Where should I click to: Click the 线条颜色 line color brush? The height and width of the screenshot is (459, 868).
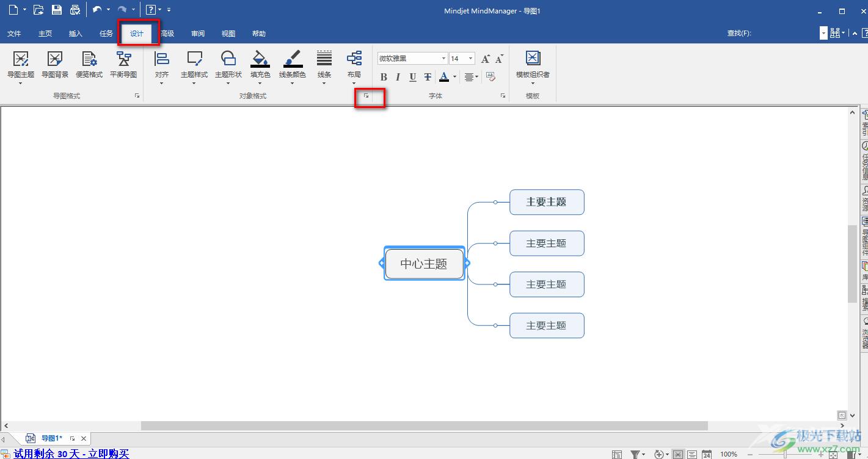293,59
